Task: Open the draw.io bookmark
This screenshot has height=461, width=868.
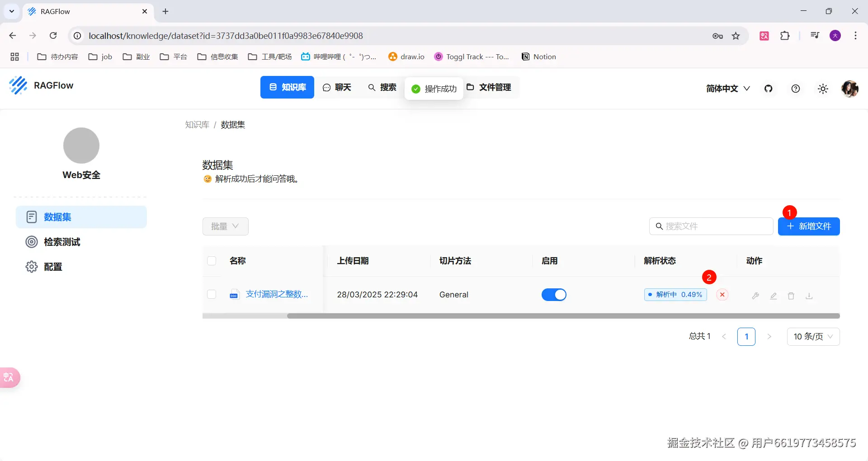Action: click(x=406, y=56)
